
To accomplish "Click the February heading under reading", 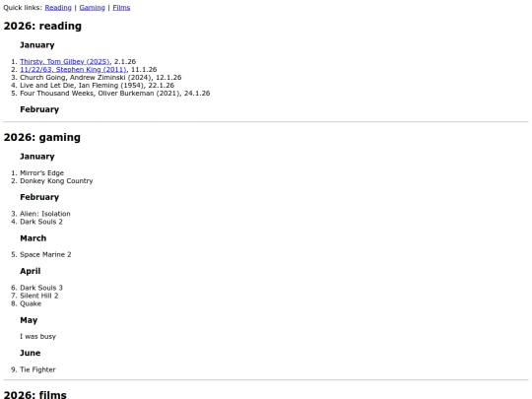I will click(x=39, y=109).
